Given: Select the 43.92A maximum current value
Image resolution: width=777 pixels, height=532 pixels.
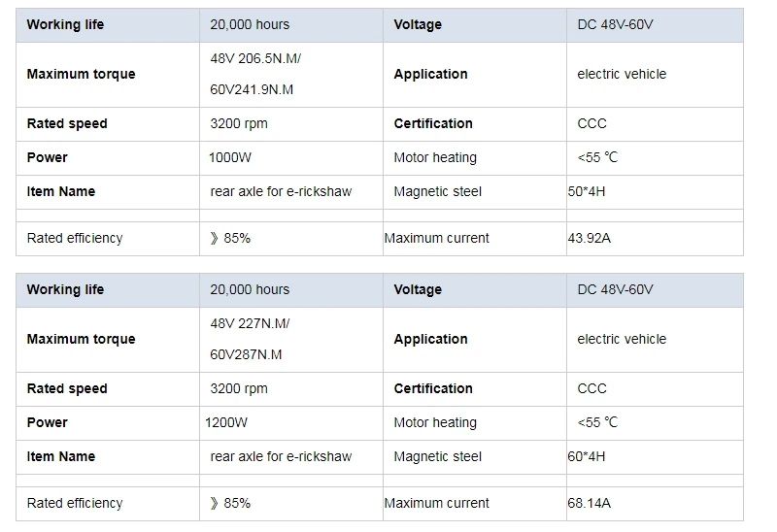Looking at the screenshot, I should tap(590, 238).
